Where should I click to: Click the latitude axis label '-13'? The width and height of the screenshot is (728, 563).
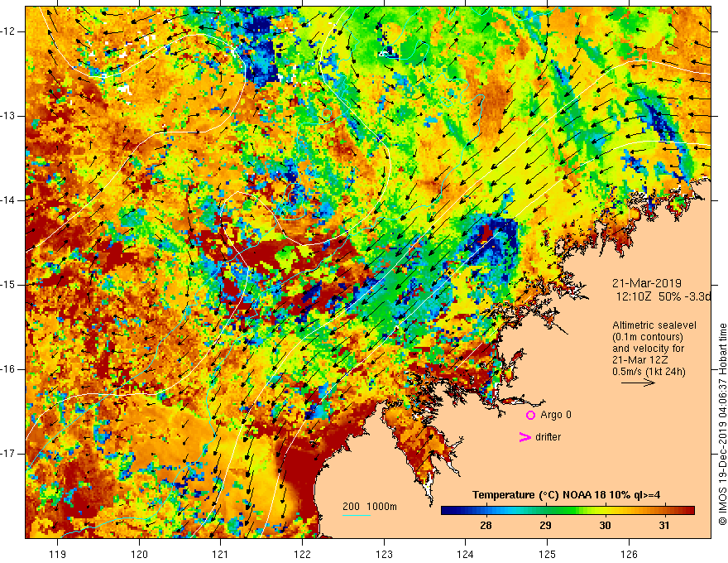click(8, 116)
